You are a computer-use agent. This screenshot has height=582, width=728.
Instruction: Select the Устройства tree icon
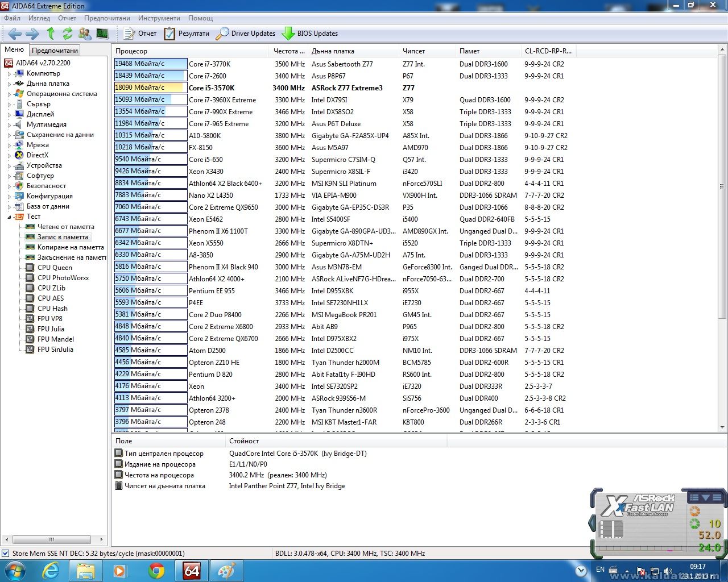[x=19, y=165]
